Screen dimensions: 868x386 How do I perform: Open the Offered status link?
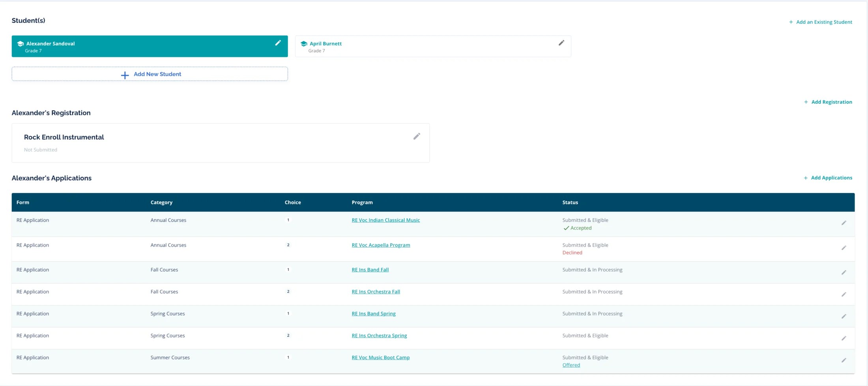(571, 365)
